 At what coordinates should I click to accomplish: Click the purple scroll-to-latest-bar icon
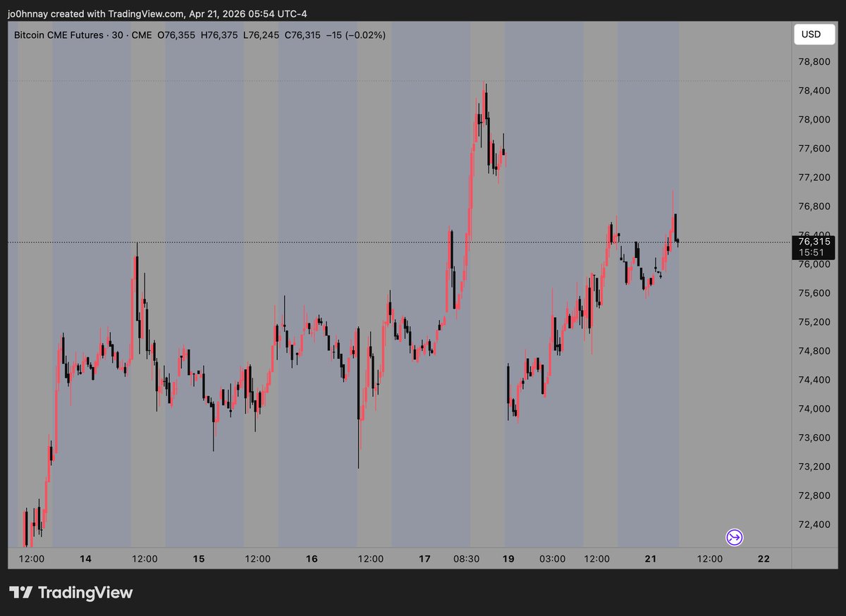(734, 538)
